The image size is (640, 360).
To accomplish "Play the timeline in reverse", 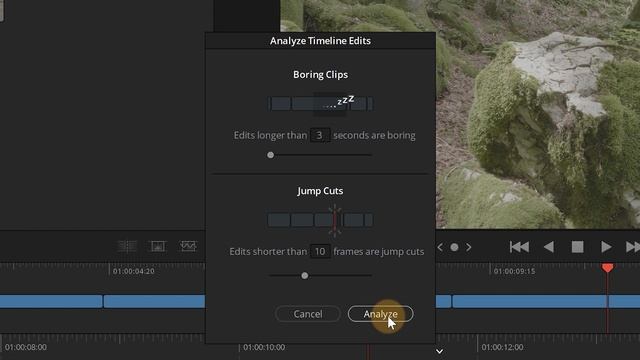I will coord(549,247).
